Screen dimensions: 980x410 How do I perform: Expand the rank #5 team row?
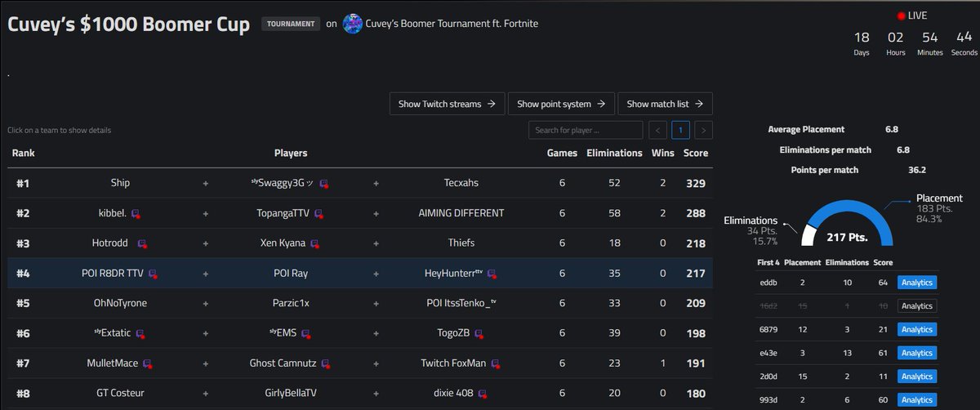point(360,303)
